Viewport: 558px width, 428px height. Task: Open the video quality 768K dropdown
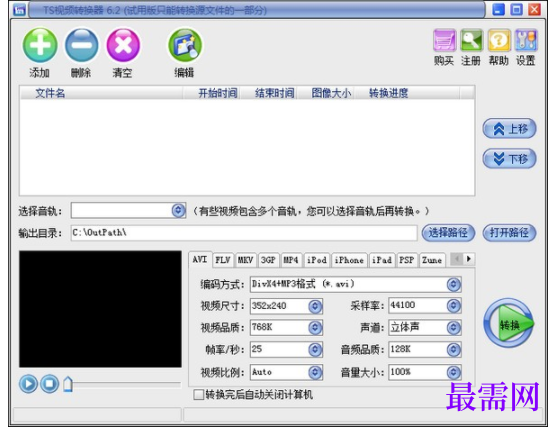(x=315, y=328)
